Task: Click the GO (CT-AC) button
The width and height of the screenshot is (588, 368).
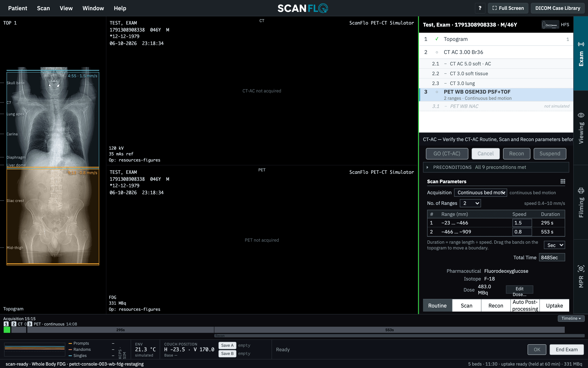Action: (x=447, y=154)
